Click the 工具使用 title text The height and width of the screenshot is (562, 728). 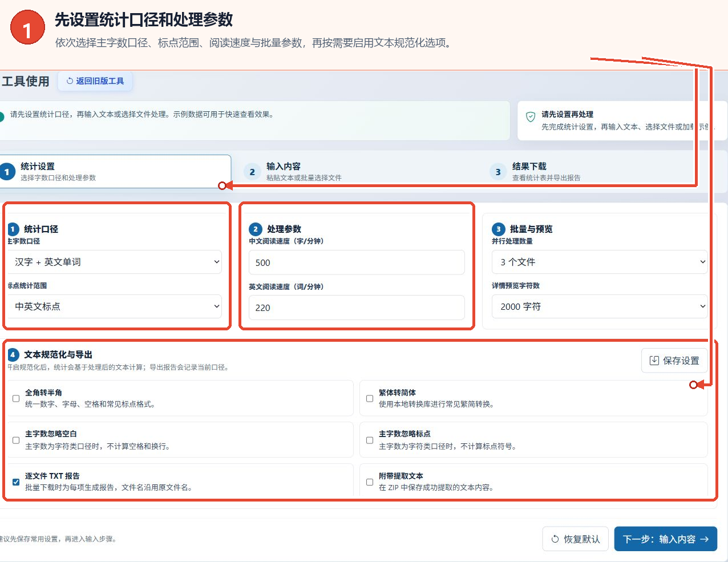[25, 81]
